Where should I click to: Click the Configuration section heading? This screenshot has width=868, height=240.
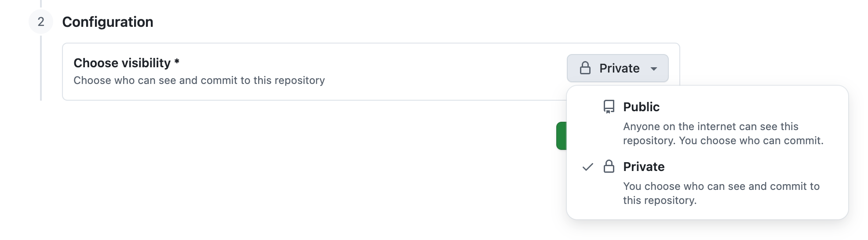[108, 22]
